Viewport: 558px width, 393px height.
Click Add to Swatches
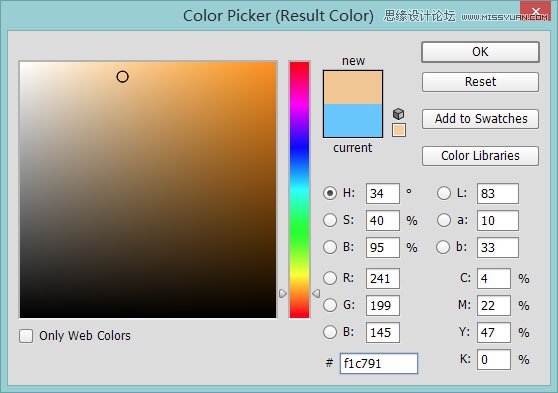click(x=480, y=119)
